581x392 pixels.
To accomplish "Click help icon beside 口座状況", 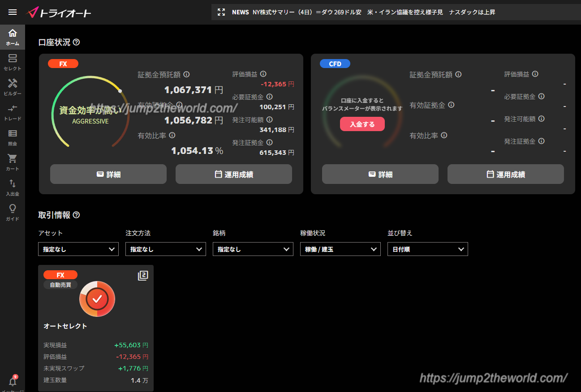I will [76, 42].
